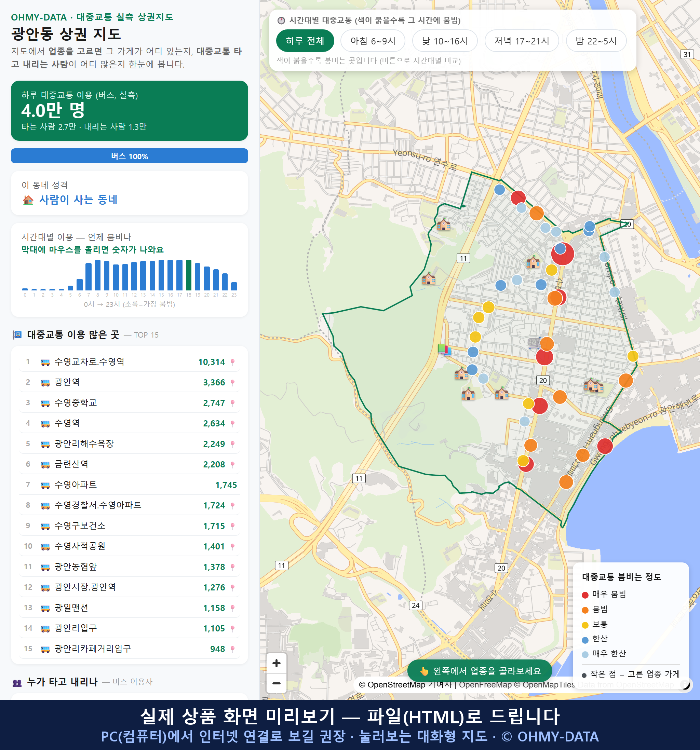This screenshot has height=750, width=700.
Task: Click bus icon of 광안리해수욕장 row
Action: [x=45, y=444]
